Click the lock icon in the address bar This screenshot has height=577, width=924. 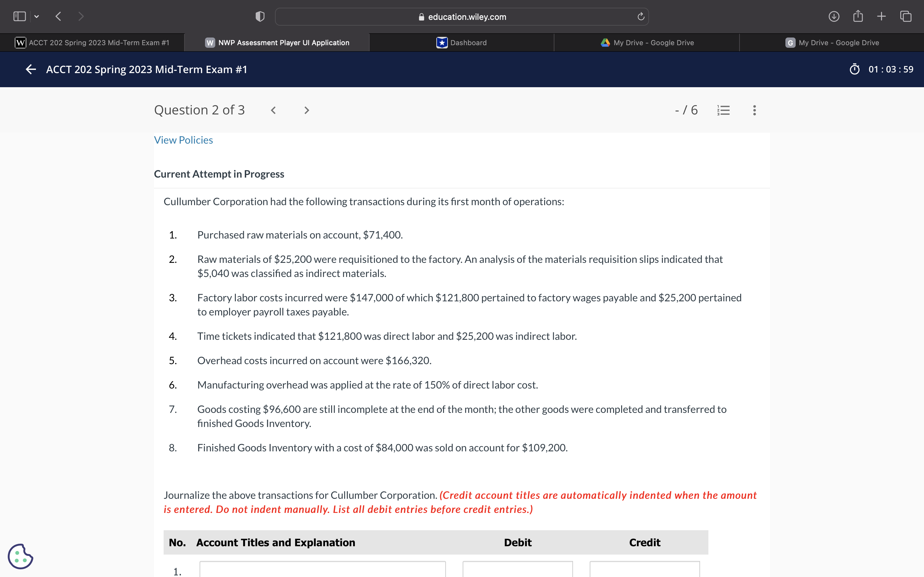click(x=421, y=16)
